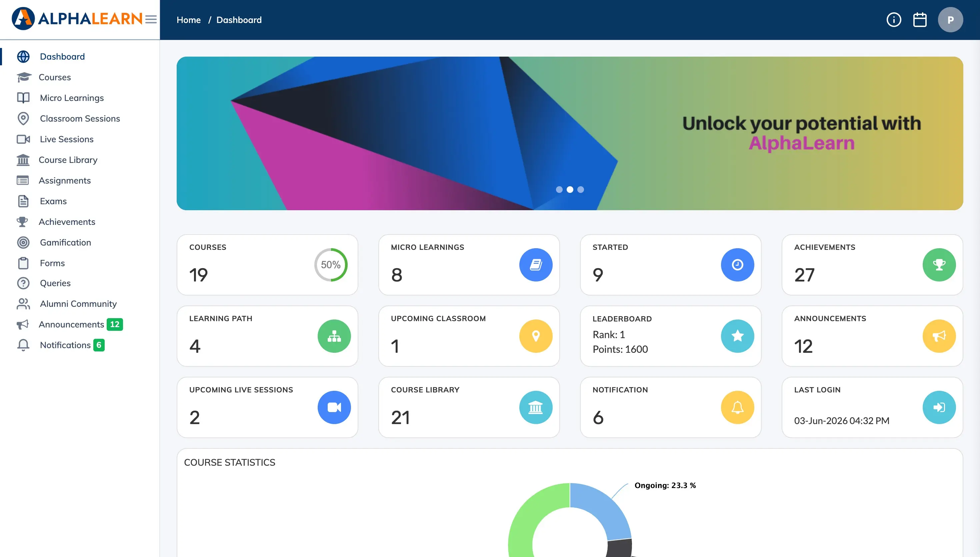Click the Courses 50% progress ring
The height and width of the screenshot is (557, 980).
coord(331,265)
